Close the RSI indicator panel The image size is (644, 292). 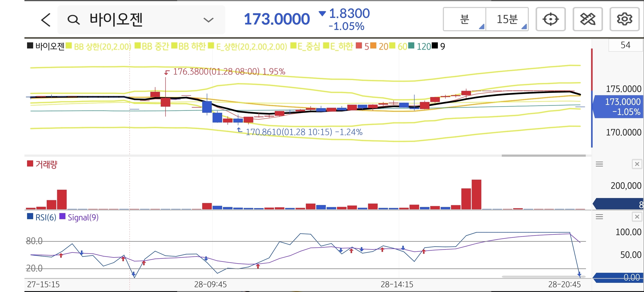637,217
